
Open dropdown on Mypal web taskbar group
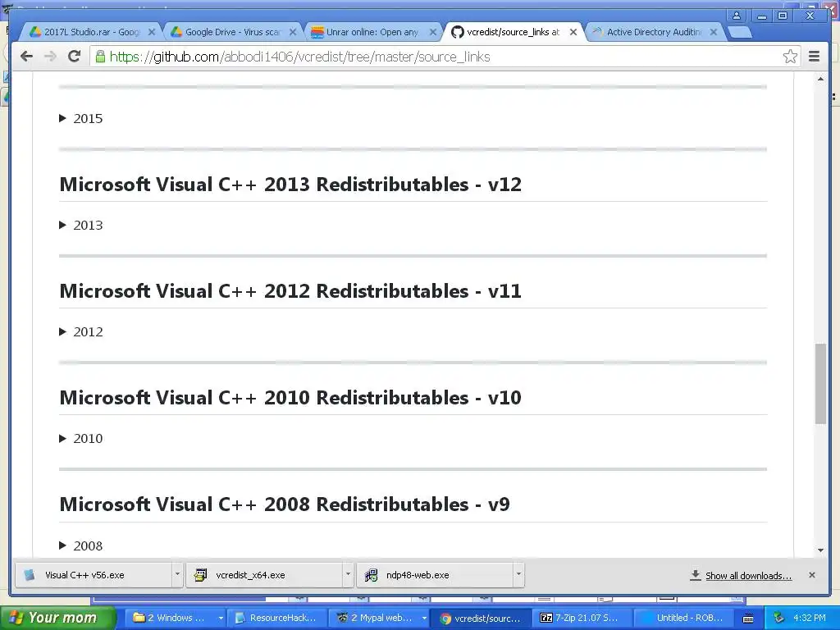424,618
